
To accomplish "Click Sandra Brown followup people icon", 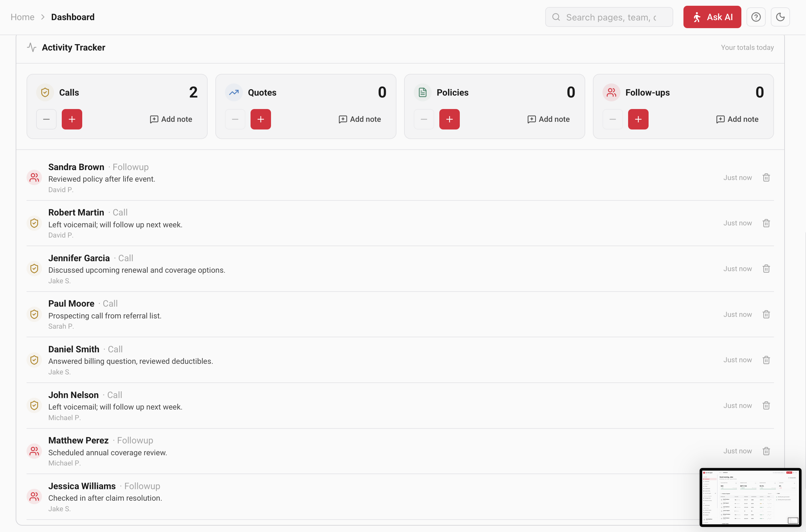I will [34, 177].
